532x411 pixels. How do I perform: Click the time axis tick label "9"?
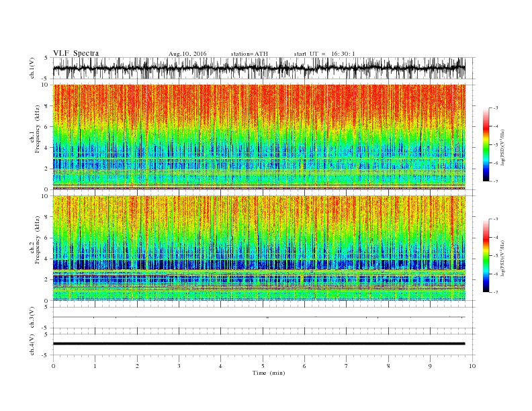(x=430, y=366)
